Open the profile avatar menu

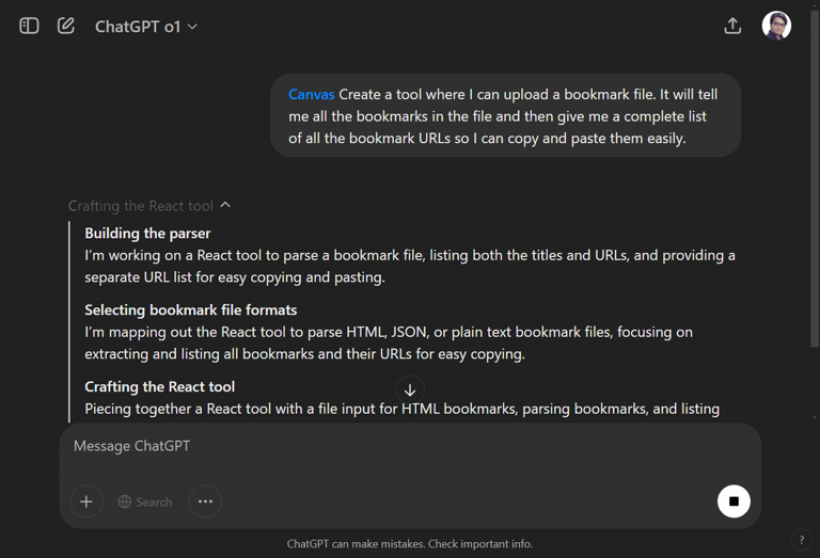(x=776, y=26)
